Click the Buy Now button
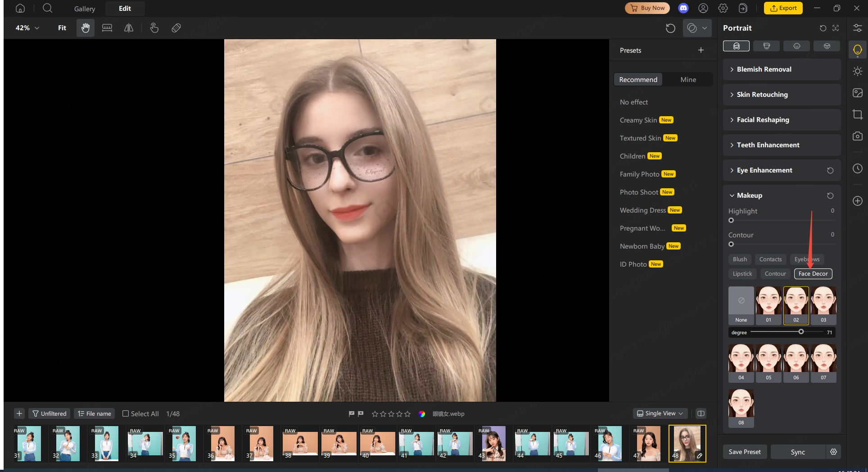The image size is (868, 472). [647, 8]
